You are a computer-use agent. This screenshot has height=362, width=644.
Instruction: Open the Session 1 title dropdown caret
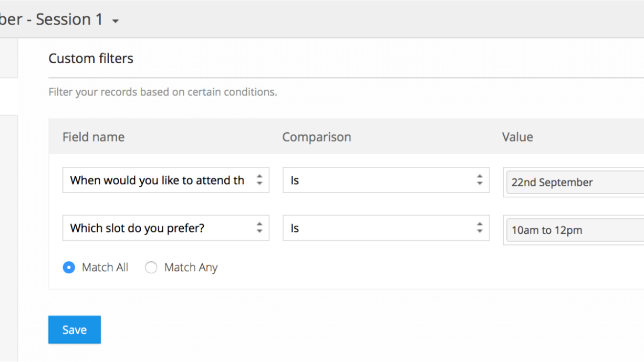click(116, 22)
